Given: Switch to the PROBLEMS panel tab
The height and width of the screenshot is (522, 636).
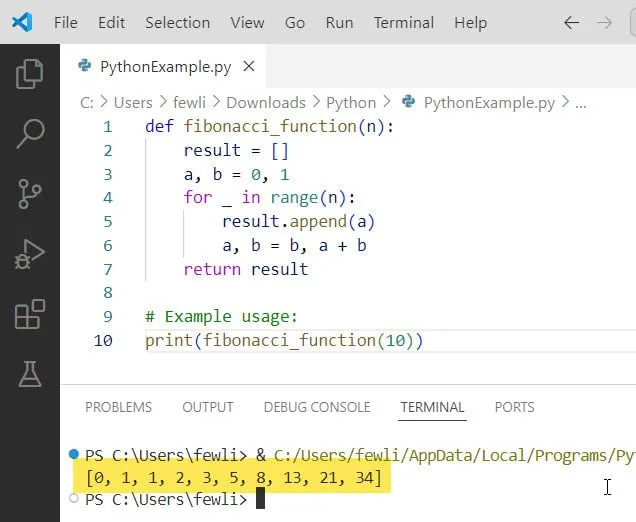Looking at the screenshot, I should pos(118,407).
